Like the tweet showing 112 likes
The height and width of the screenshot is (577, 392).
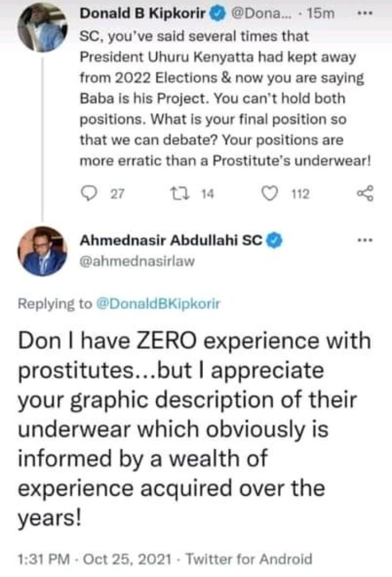tap(269, 195)
